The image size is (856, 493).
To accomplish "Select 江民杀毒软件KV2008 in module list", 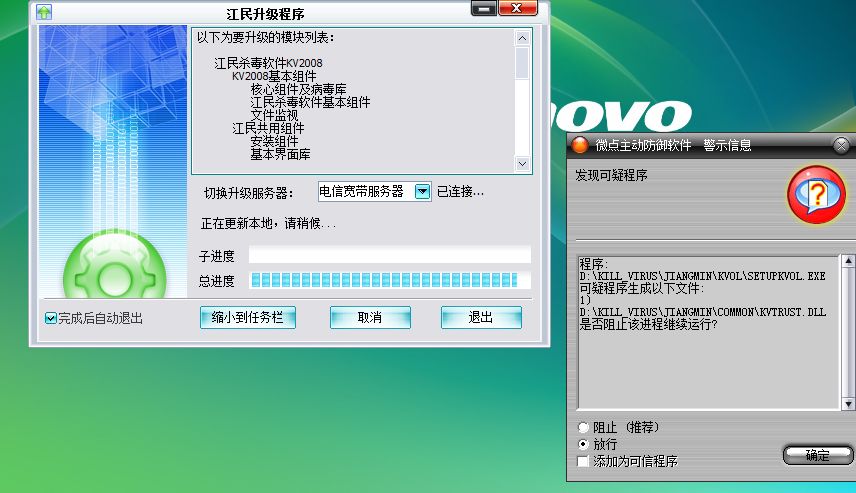I will [x=268, y=63].
